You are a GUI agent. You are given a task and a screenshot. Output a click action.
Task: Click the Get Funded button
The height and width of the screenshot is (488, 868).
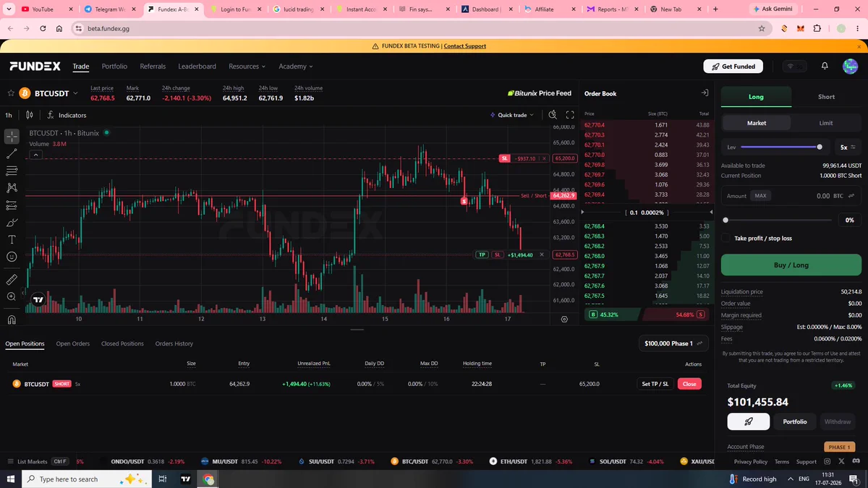(733, 66)
